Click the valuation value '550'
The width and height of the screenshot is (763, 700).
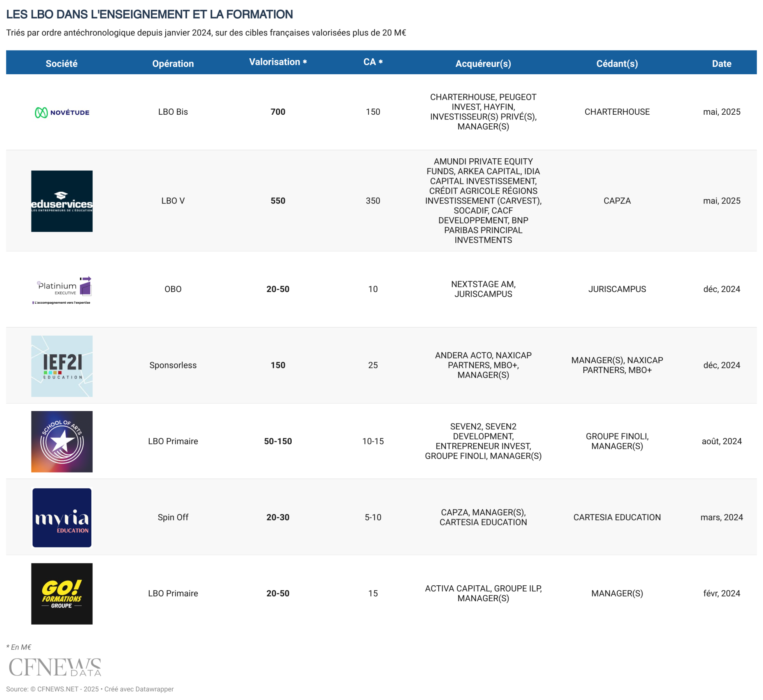click(278, 201)
